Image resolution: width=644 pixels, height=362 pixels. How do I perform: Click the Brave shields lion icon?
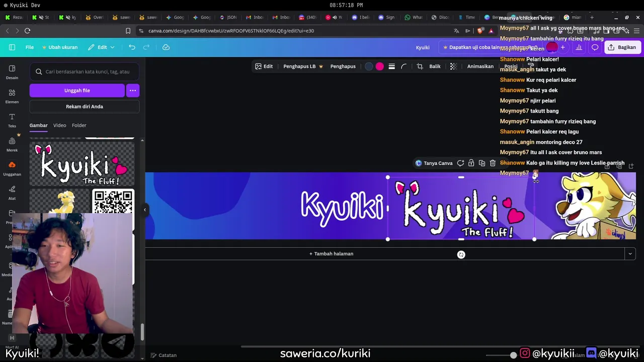click(480, 31)
